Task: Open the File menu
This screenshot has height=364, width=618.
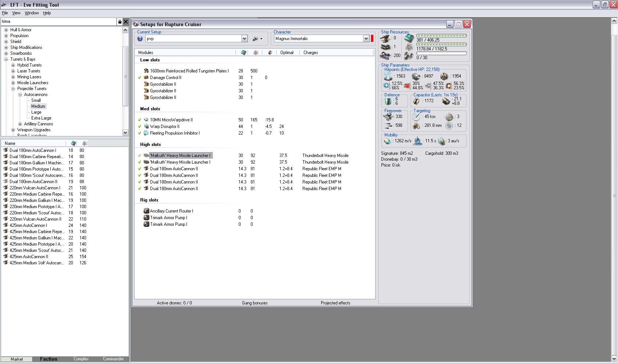Action: [5, 13]
